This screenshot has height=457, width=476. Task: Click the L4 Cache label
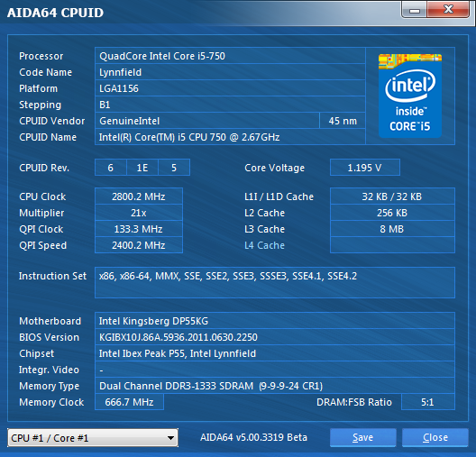pyautogui.click(x=265, y=245)
